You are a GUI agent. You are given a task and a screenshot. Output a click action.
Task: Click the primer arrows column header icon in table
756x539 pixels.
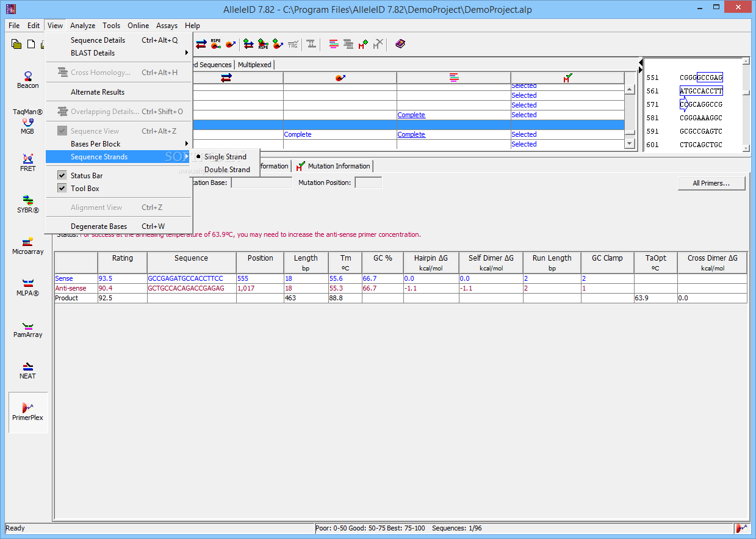tap(226, 78)
